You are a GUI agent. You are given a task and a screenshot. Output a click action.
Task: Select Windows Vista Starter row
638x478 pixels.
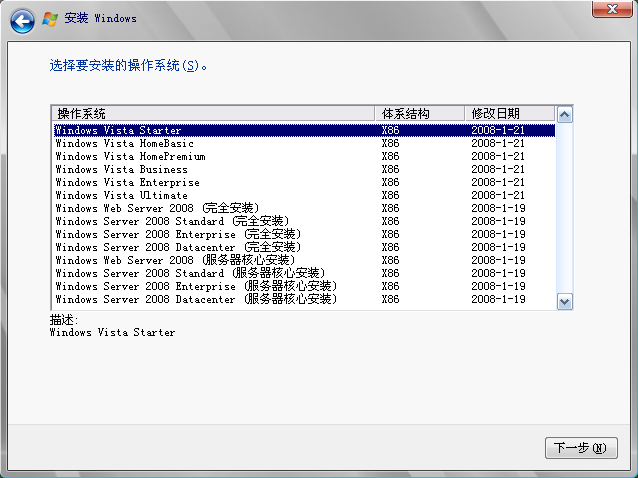tap(304, 130)
